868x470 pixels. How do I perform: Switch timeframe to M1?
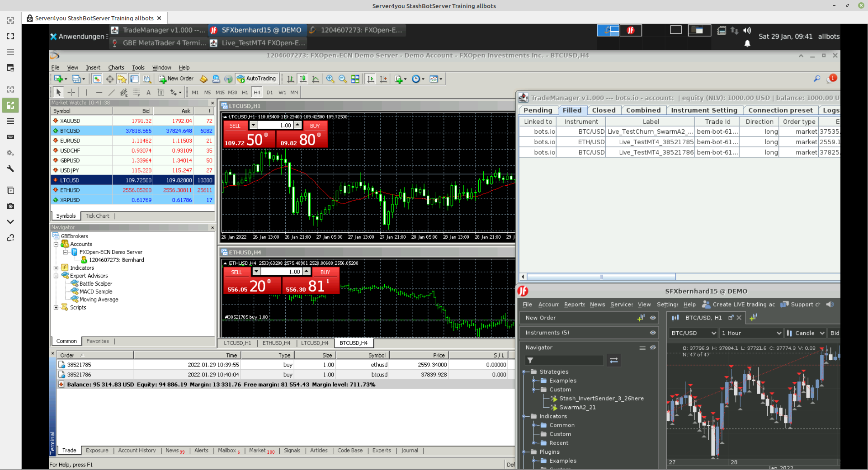[x=195, y=92]
